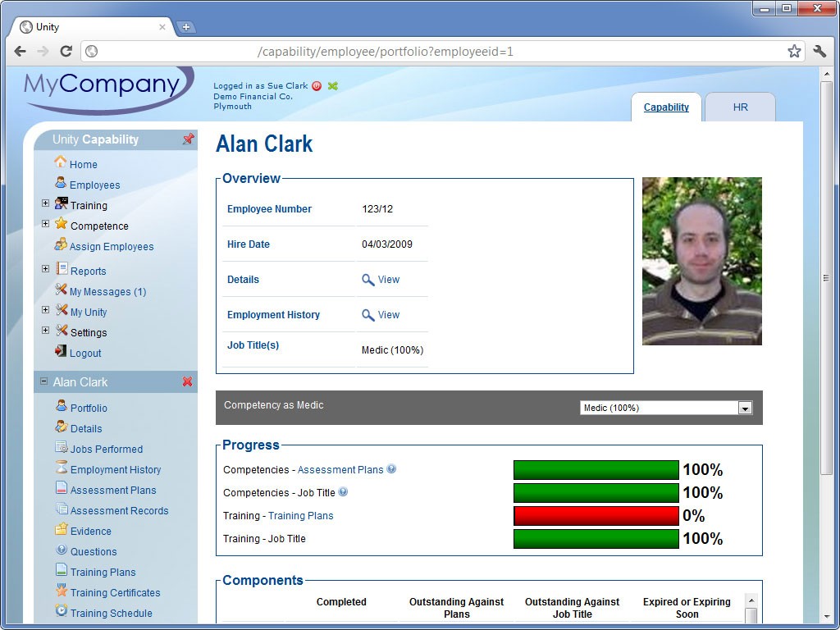The image size is (840, 630).
Task: Click the Assessment Records icon
Action: [62, 509]
